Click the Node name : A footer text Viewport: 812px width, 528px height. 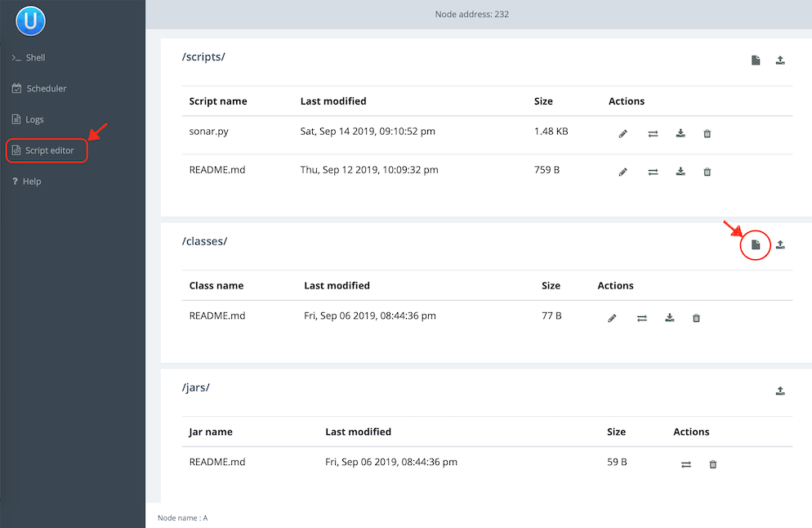[183, 517]
